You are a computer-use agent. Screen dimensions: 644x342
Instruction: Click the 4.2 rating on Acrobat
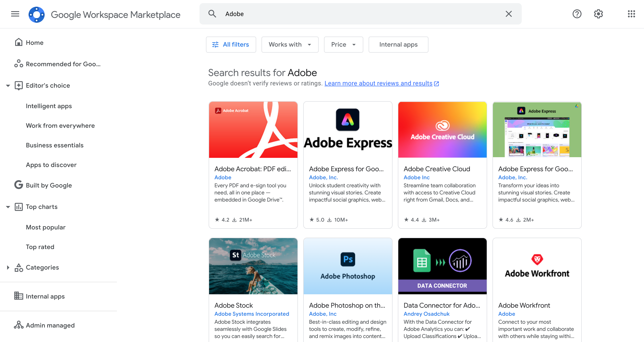(222, 220)
